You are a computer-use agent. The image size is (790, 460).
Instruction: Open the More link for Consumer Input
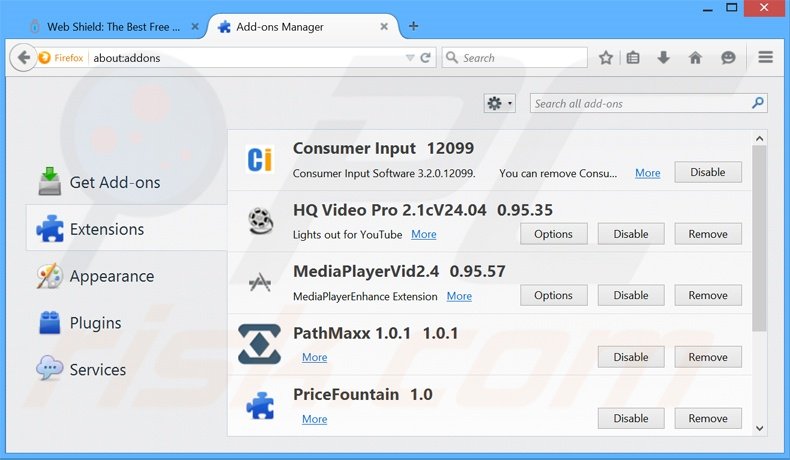coord(647,173)
